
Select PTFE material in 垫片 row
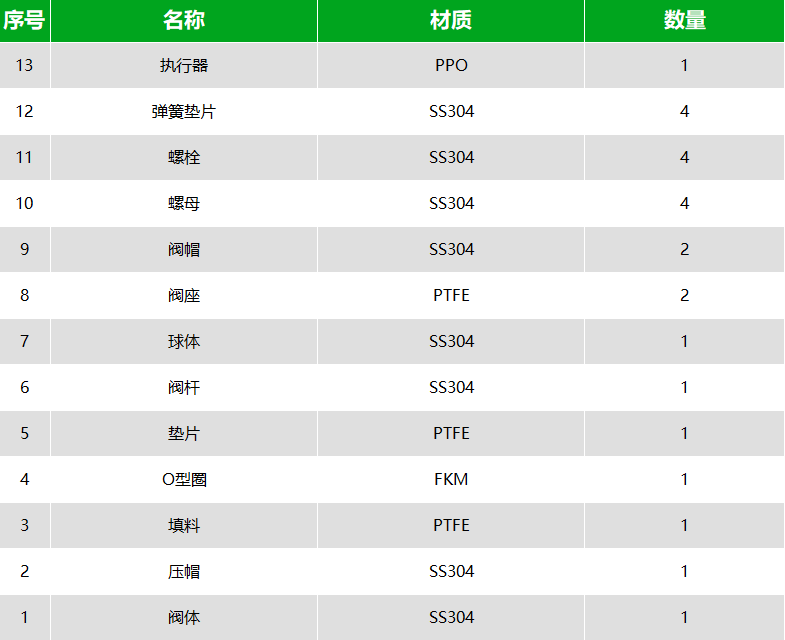coord(451,433)
